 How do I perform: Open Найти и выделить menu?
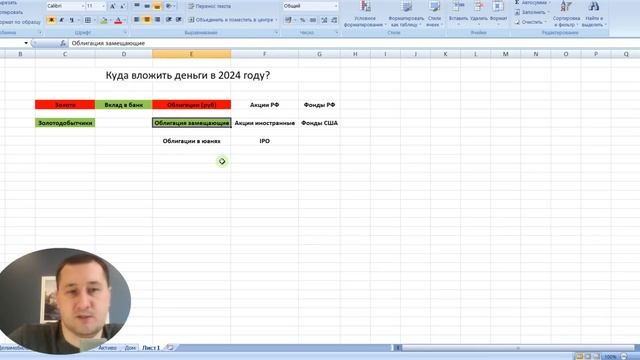(594, 14)
